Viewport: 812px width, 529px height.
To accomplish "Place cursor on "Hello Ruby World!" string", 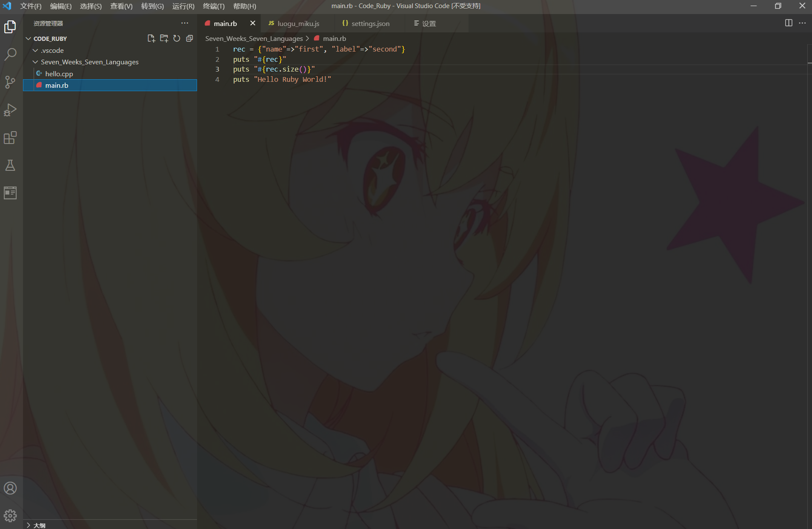I will click(293, 79).
